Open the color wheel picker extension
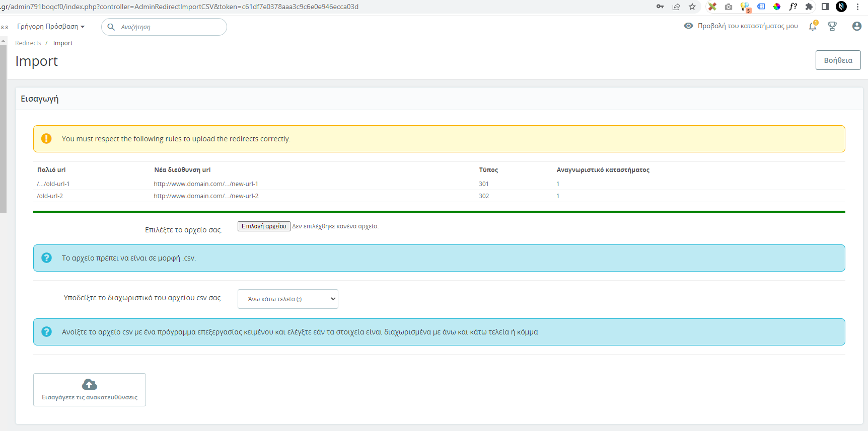Screen dimensions: 868x431 pyautogui.click(x=777, y=7)
